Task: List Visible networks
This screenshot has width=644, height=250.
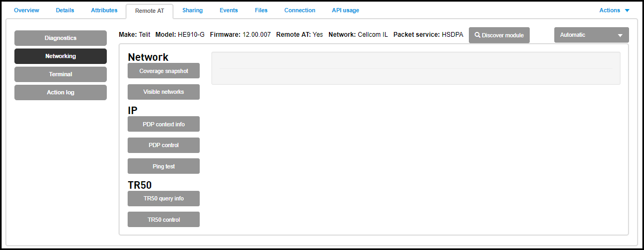Action: pyautogui.click(x=163, y=92)
